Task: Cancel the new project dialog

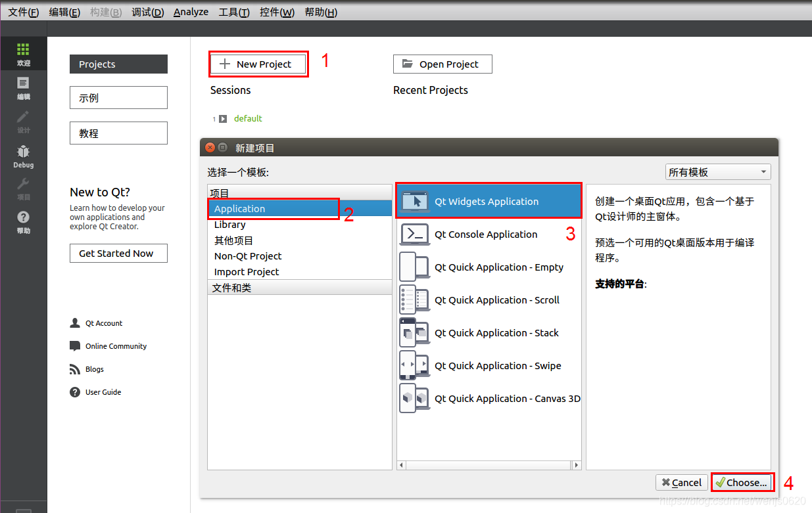Action: [x=682, y=483]
